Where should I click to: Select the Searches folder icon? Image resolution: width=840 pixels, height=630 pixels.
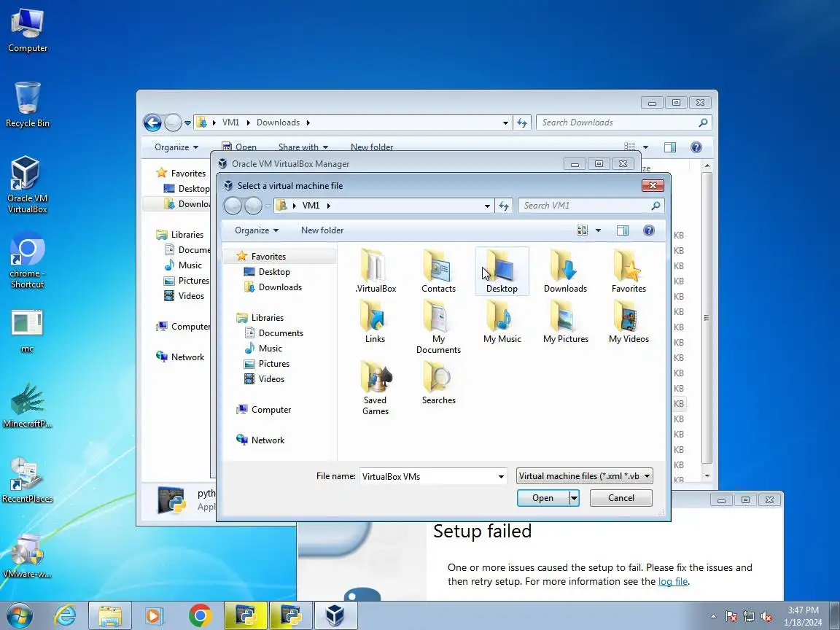pyautogui.click(x=438, y=383)
